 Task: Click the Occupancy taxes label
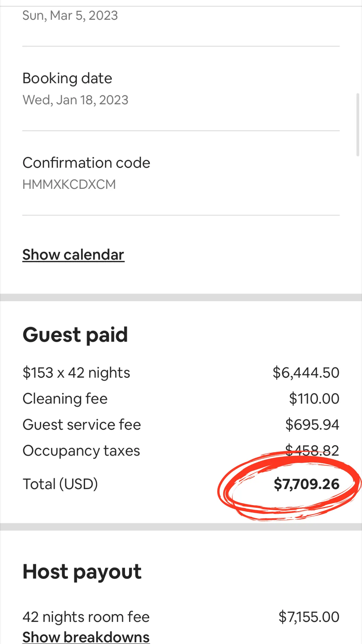click(81, 451)
